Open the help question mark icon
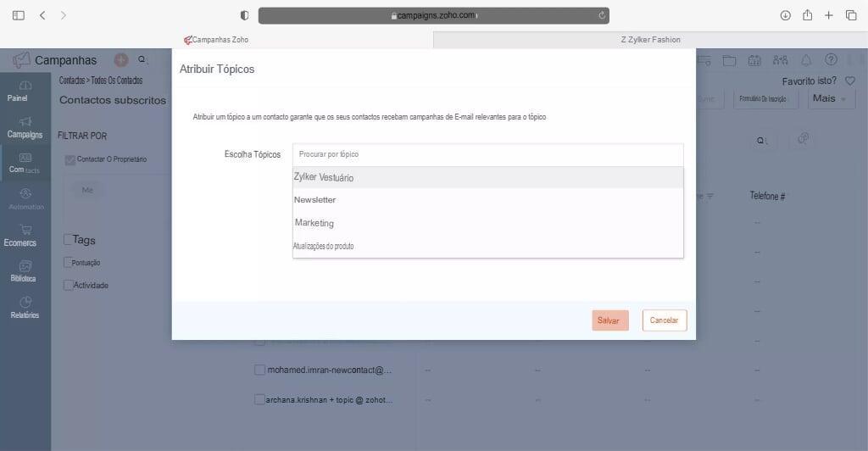Viewport: 868px width, 451px height. coord(831,59)
